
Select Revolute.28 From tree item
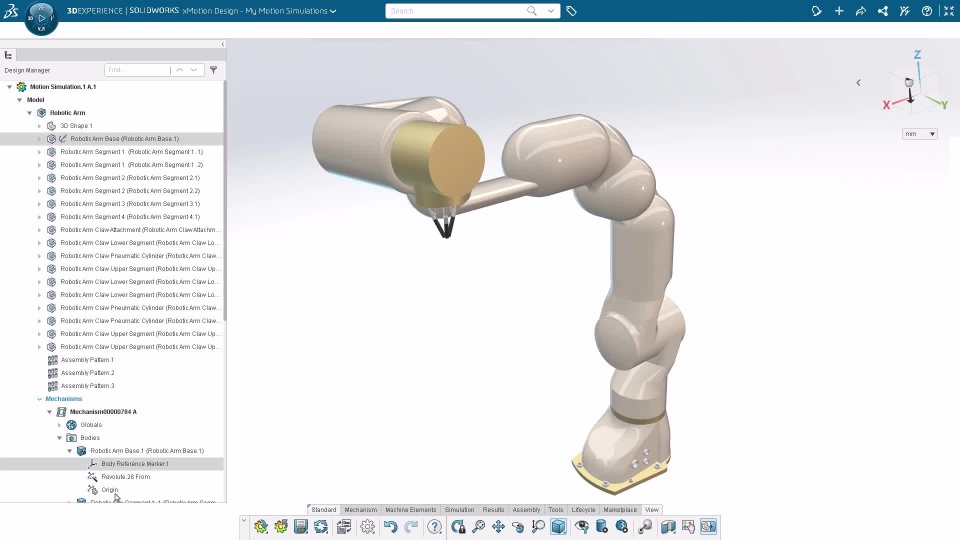click(x=126, y=477)
